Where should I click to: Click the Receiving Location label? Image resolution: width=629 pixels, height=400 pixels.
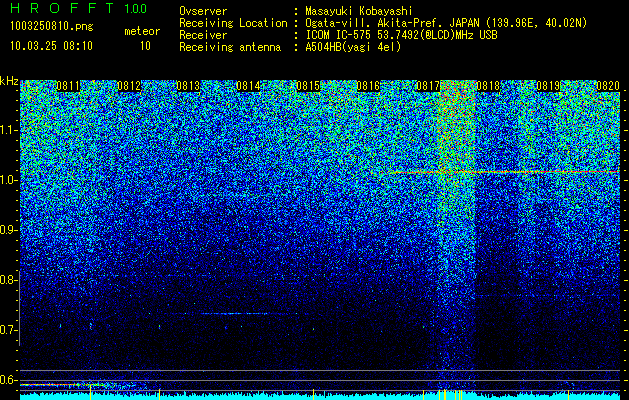(x=233, y=23)
